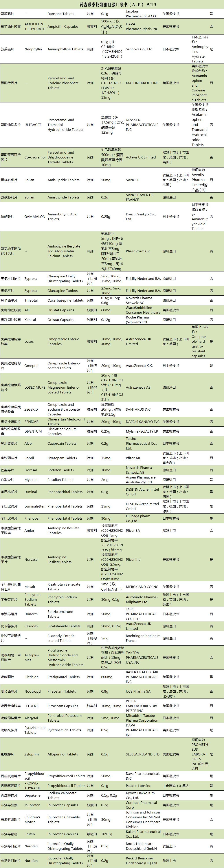
Task: Select the 'Brufen' brand cell
Action: 29,834
